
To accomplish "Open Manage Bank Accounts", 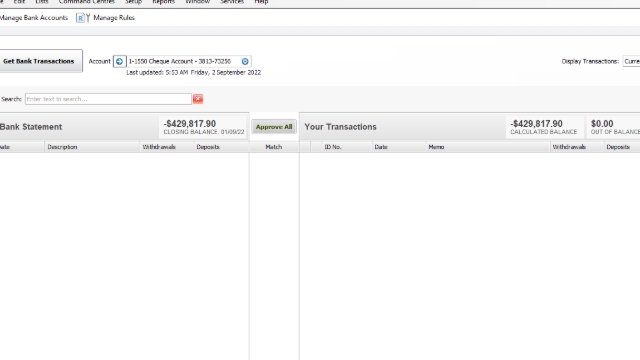I will coord(34,18).
